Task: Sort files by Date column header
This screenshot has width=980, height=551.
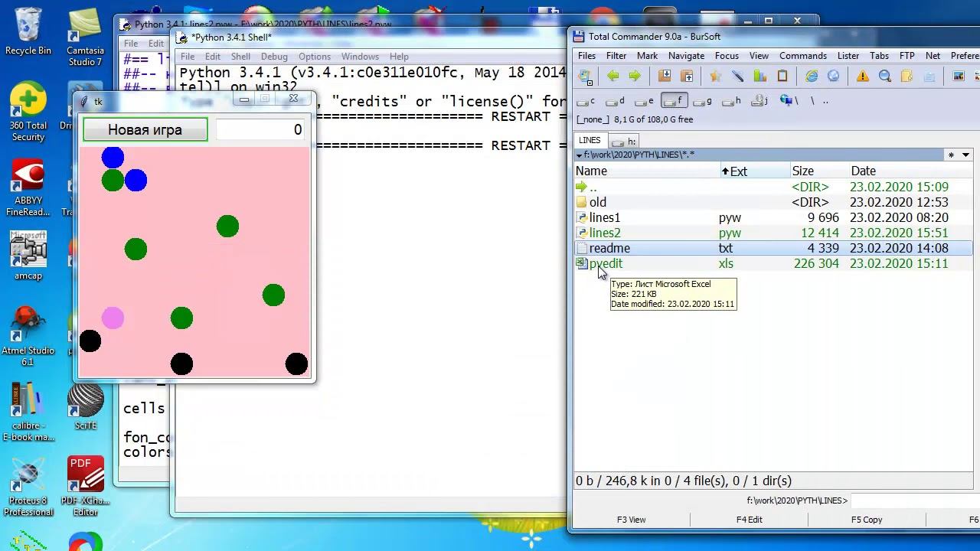Action: click(x=911, y=171)
